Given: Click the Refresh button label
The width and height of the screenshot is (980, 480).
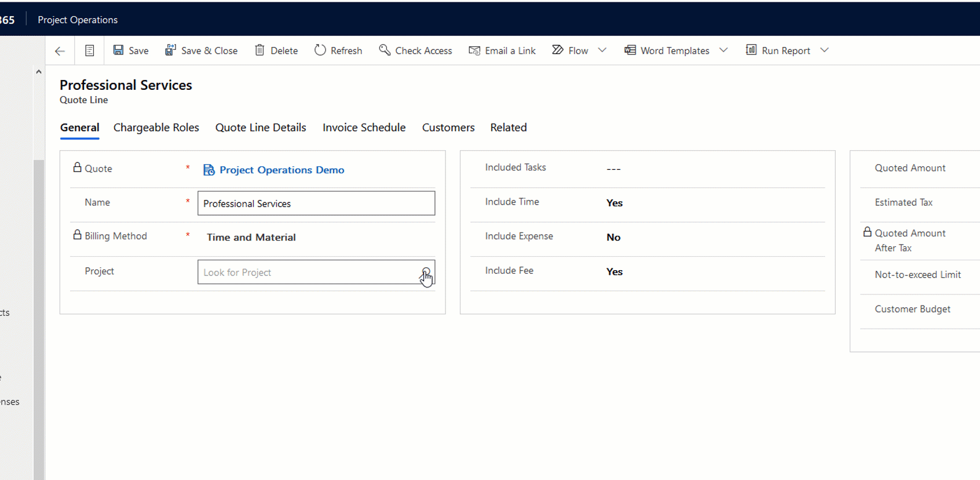Looking at the screenshot, I should point(346,51).
